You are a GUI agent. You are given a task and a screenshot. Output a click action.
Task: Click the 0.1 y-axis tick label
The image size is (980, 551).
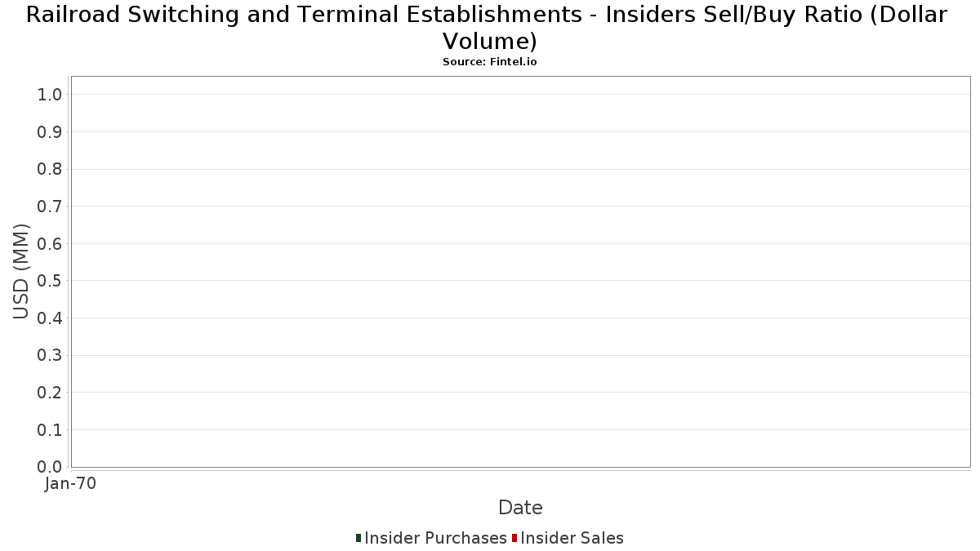(x=50, y=430)
